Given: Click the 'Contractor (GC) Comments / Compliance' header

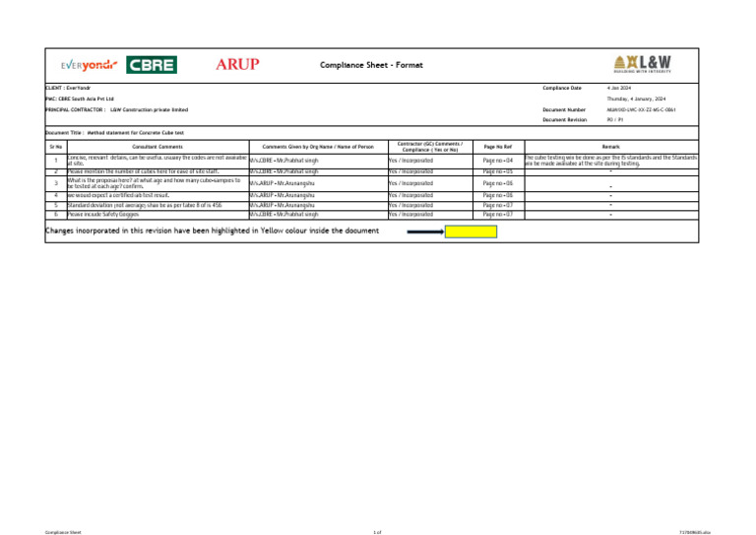Looking at the screenshot, I should click(430, 147).
